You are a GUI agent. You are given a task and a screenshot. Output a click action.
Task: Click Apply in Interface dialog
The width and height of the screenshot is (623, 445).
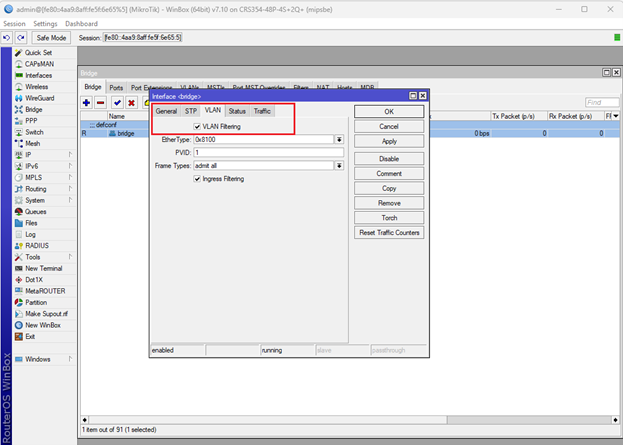[389, 141]
